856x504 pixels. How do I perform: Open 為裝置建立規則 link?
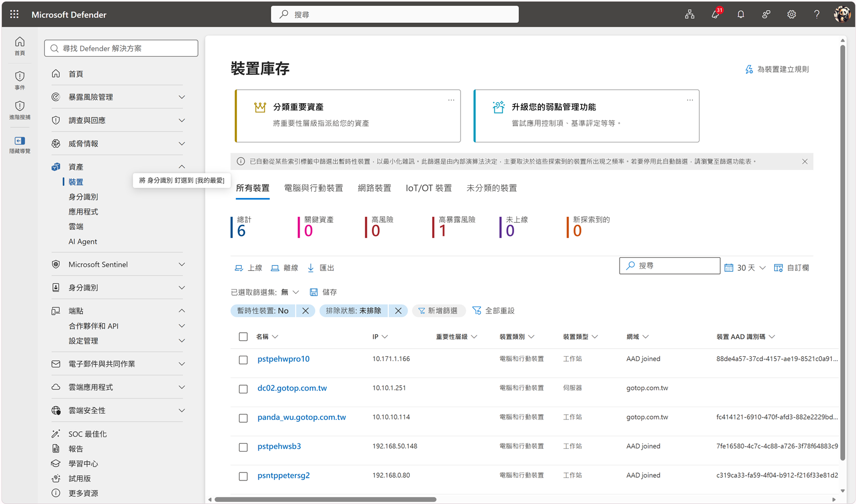tap(777, 69)
